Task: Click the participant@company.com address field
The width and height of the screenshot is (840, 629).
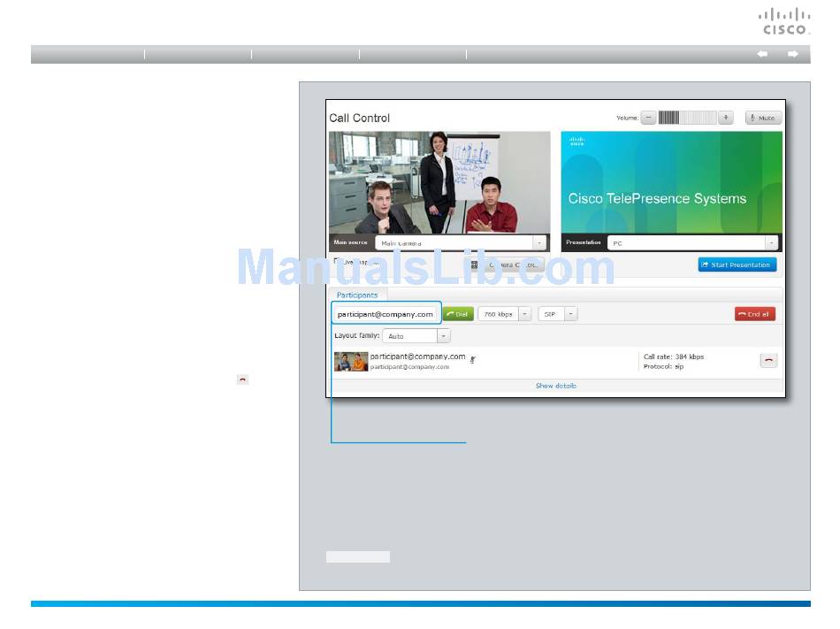Action: [x=386, y=314]
